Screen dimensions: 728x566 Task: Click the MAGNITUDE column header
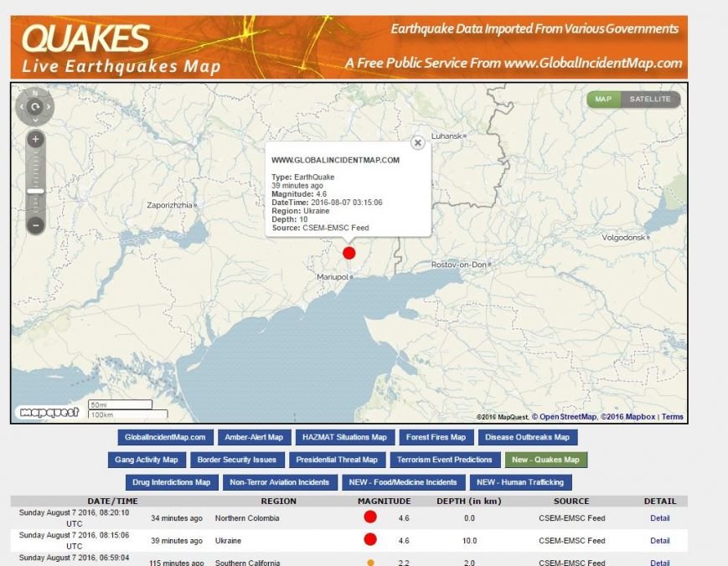click(384, 501)
